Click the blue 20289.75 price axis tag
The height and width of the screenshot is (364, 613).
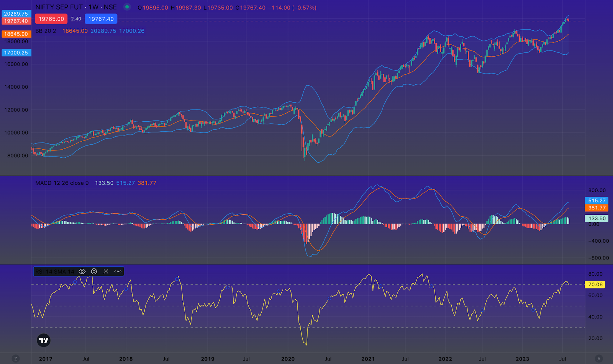(x=16, y=14)
